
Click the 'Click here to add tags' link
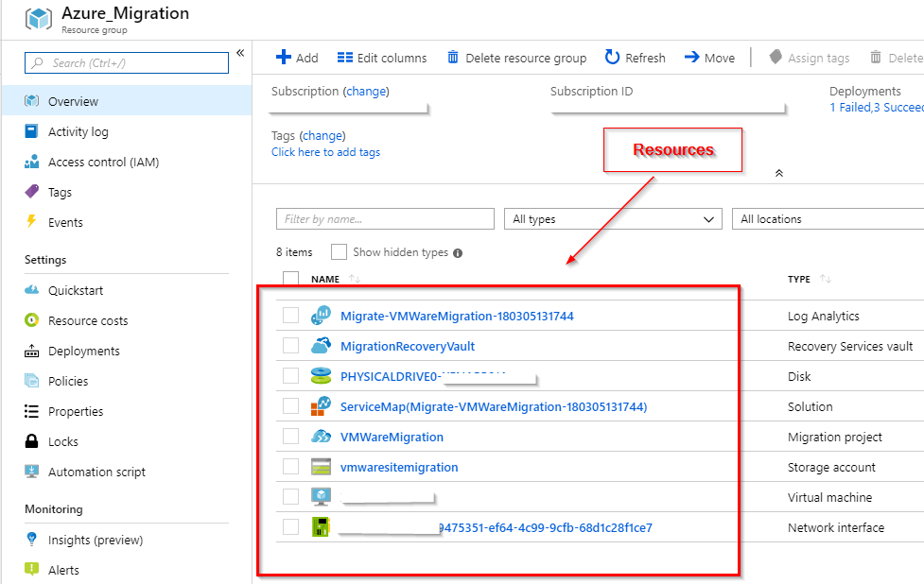(x=325, y=152)
